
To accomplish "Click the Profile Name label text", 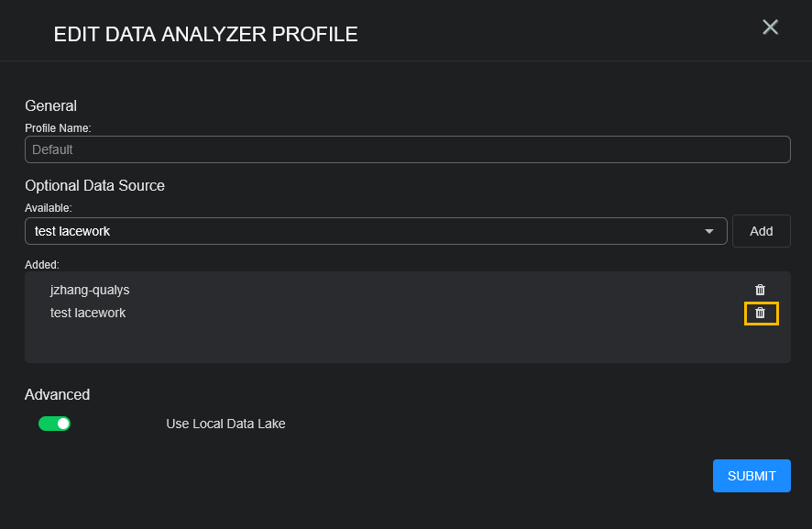I will [x=58, y=127].
